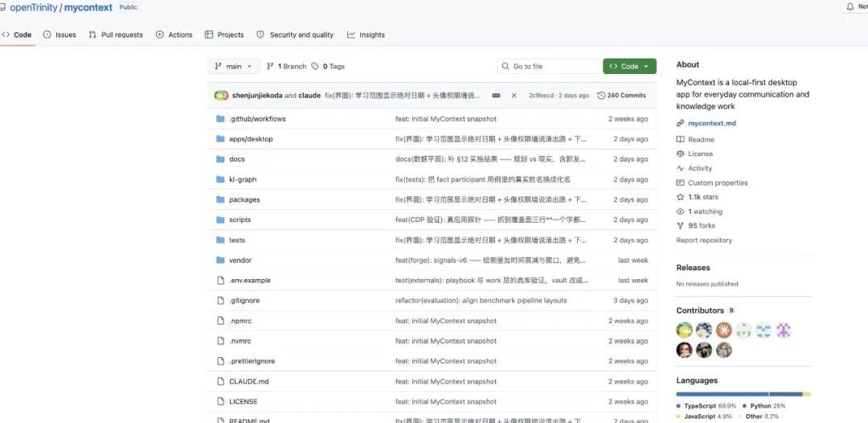868x423 pixels.
Task: Open the .prettierignore file name
Action: point(252,361)
